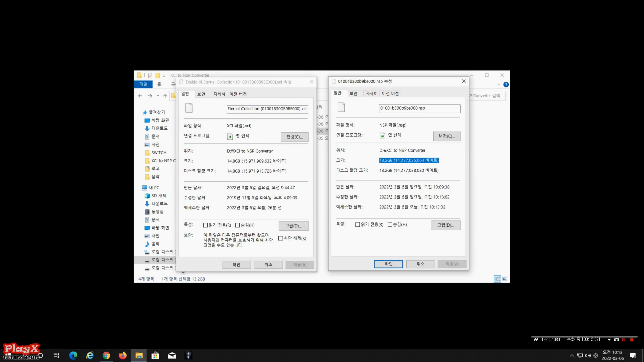Tick the unblock checkbox in xci properties
The image size is (644, 362).
281,238
